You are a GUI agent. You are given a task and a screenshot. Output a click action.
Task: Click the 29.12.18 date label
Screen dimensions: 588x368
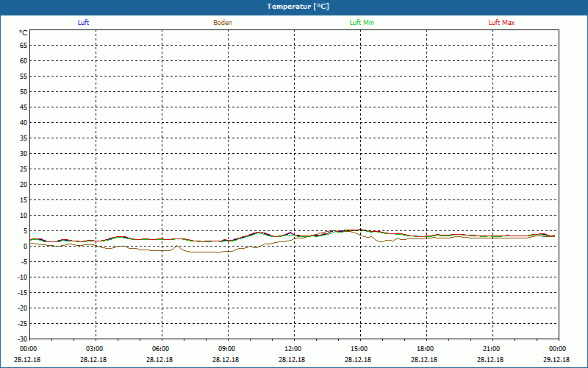tap(556, 360)
